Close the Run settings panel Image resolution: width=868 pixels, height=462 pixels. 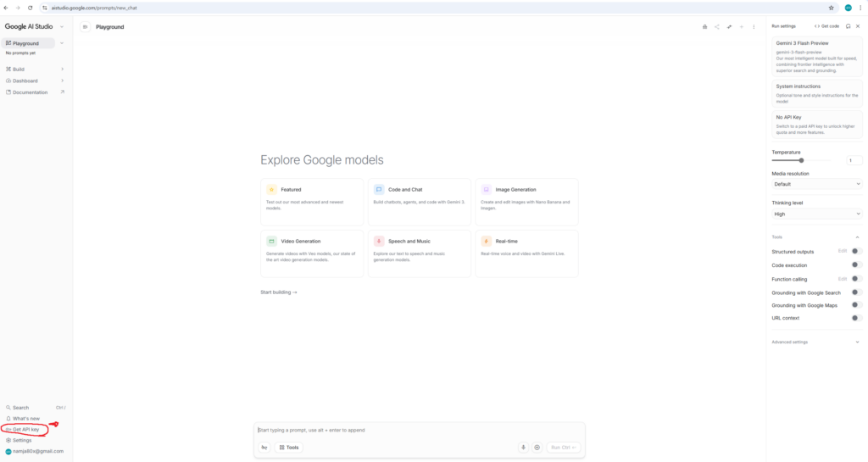pos(858,26)
